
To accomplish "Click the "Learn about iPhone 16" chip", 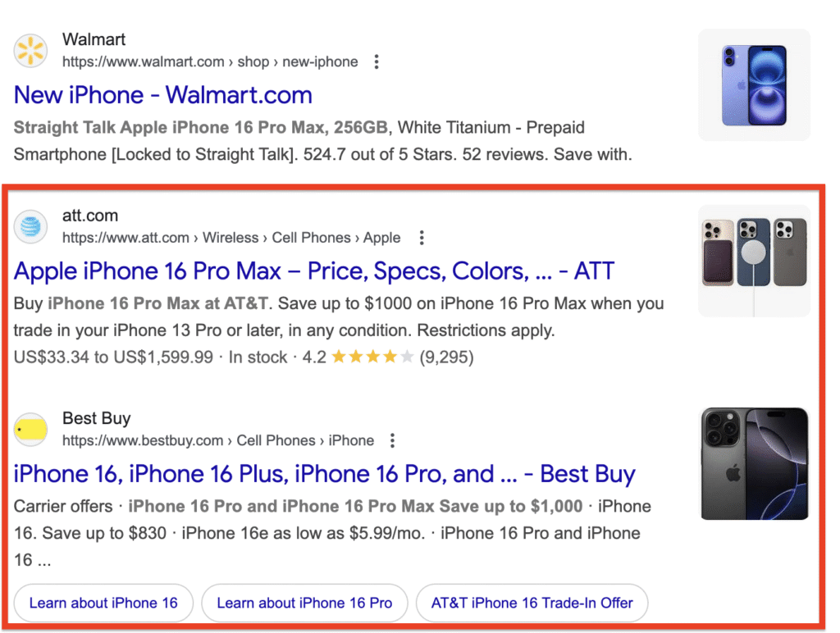I will [x=103, y=603].
